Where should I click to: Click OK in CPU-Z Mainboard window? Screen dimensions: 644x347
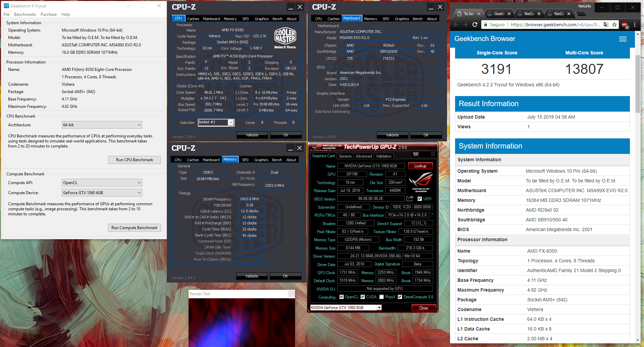[426, 135]
